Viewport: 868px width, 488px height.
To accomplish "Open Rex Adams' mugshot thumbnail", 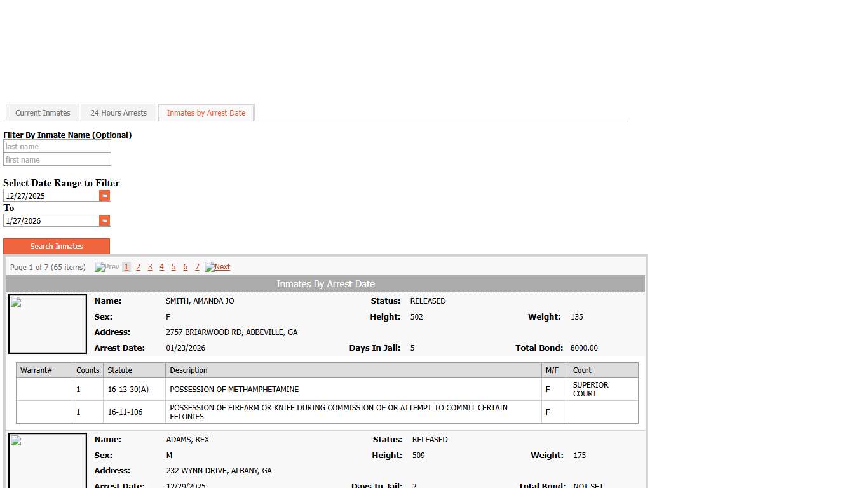I will point(48,461).
